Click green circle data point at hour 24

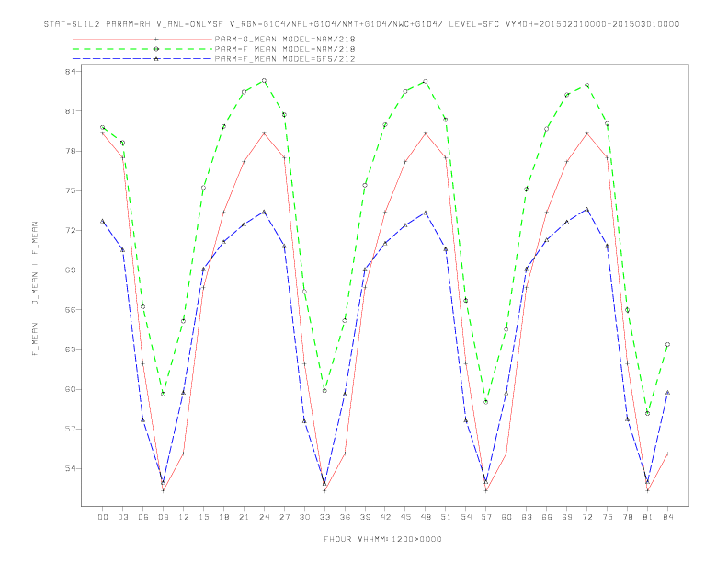pyautogui.click(x=264, y=80)
